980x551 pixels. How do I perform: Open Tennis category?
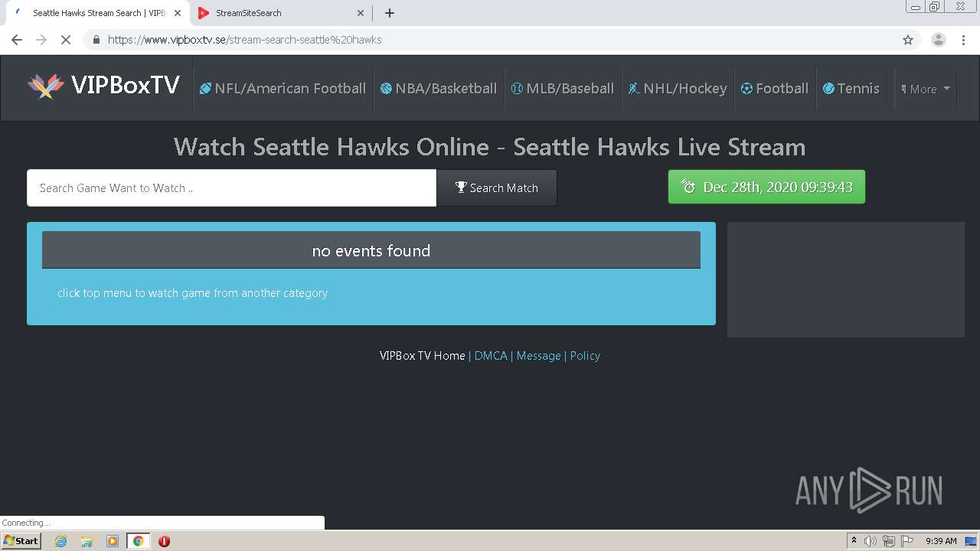(851, 89)
